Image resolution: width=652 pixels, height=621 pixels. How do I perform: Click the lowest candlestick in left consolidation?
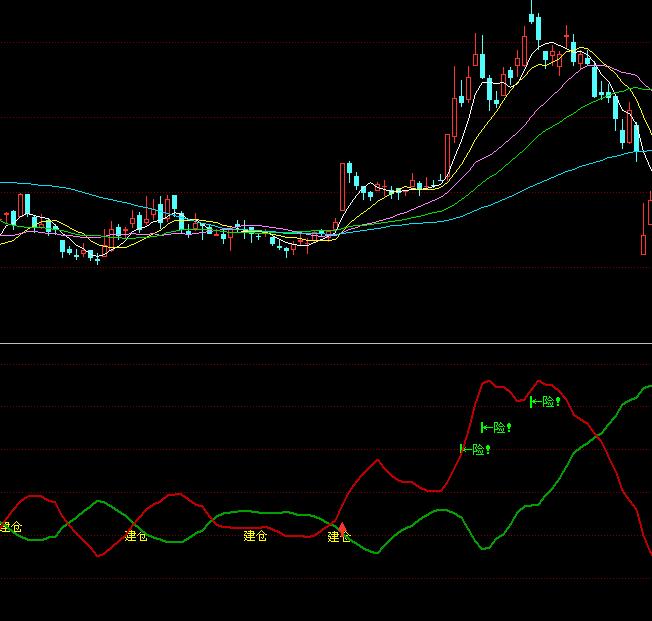96,258
